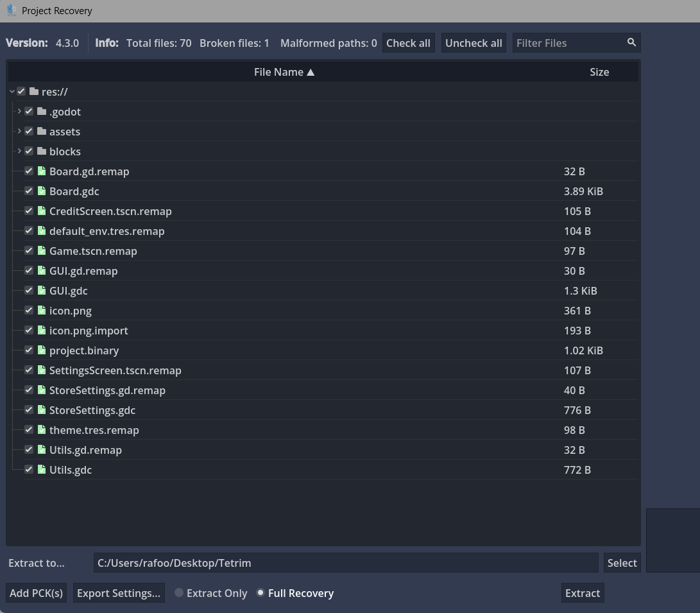Expand the .godot folder tree arrow
The width and height of the screenshot is (700, 613).
(x=19, y=112)
